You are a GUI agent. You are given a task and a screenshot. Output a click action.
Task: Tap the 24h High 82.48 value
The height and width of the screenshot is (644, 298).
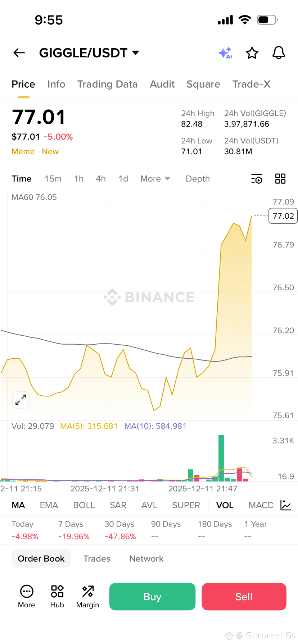coord(192,124)
